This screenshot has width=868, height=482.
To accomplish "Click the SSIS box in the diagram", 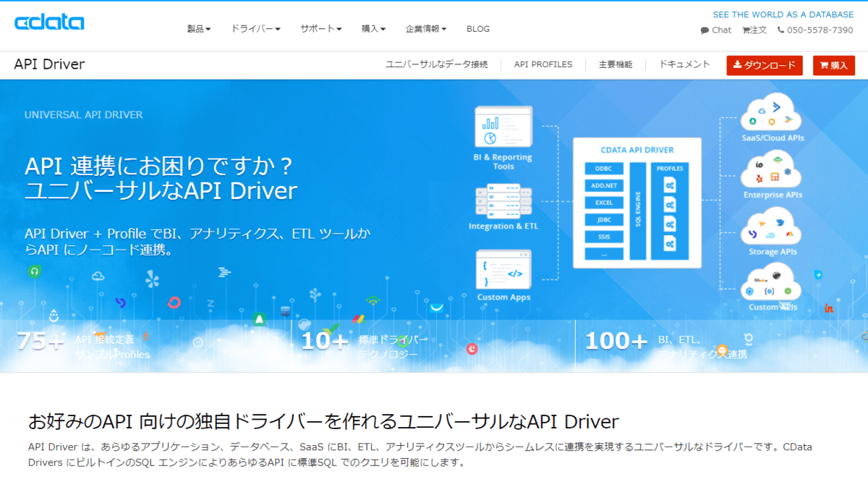I will point(604,237).
